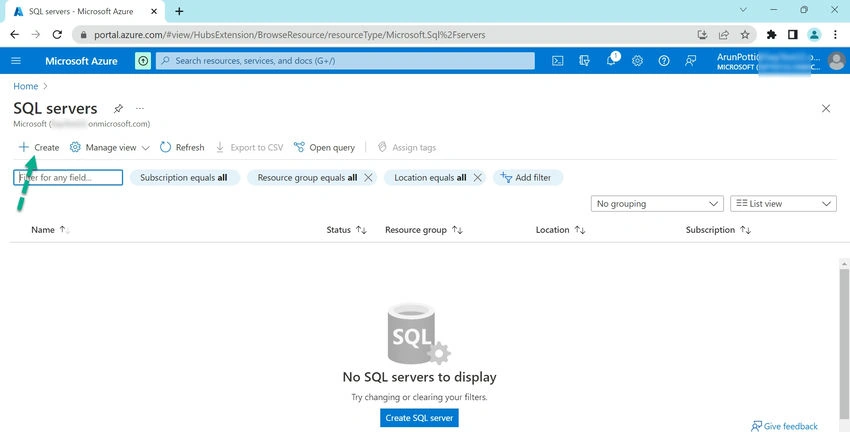Open the Chrome three-dot menu
The image size is (850, 432).
point(835,35)
